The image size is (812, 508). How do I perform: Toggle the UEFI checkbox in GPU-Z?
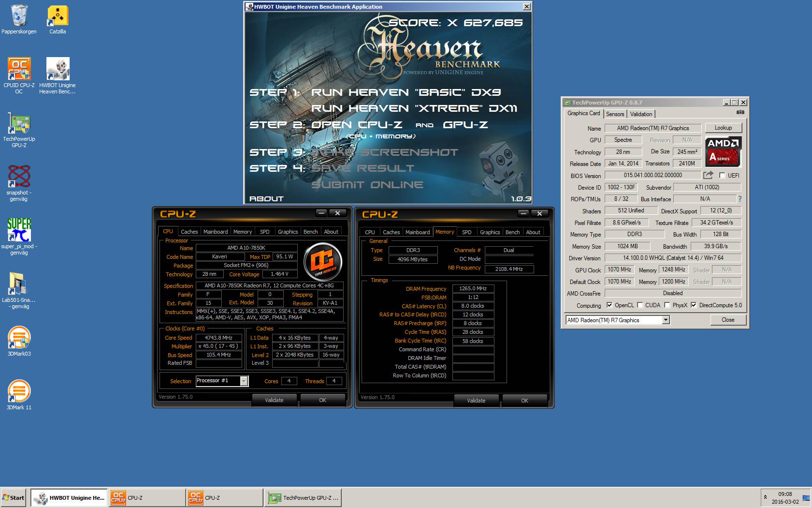coord(722,175)
